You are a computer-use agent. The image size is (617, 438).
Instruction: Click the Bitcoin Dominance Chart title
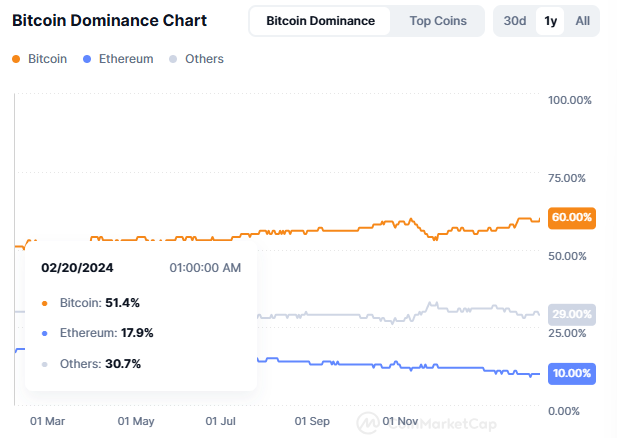point(109,20)
